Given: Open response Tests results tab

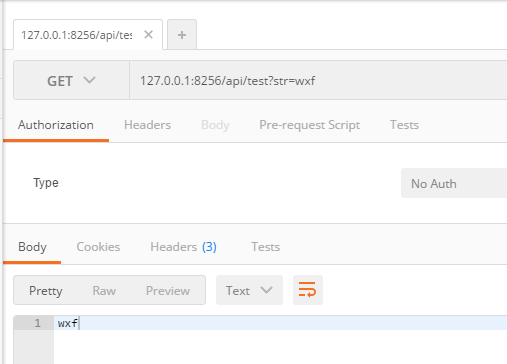Looking at the screenshot, I should (266, 247).
